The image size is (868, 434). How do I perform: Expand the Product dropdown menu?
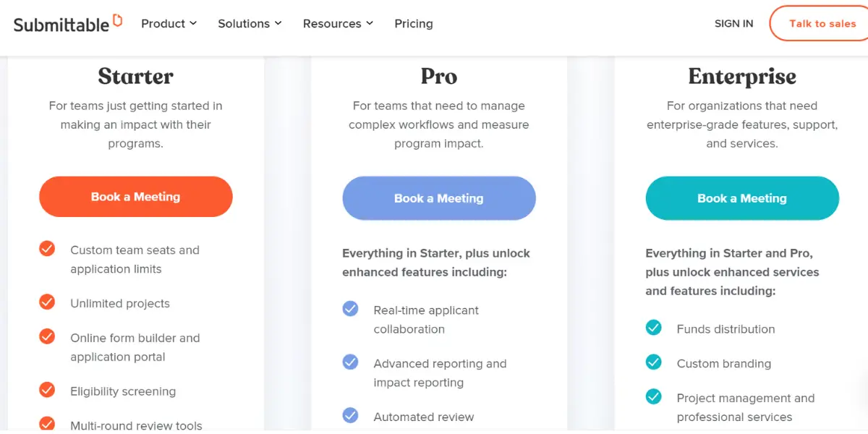click(x=169, y=23)
